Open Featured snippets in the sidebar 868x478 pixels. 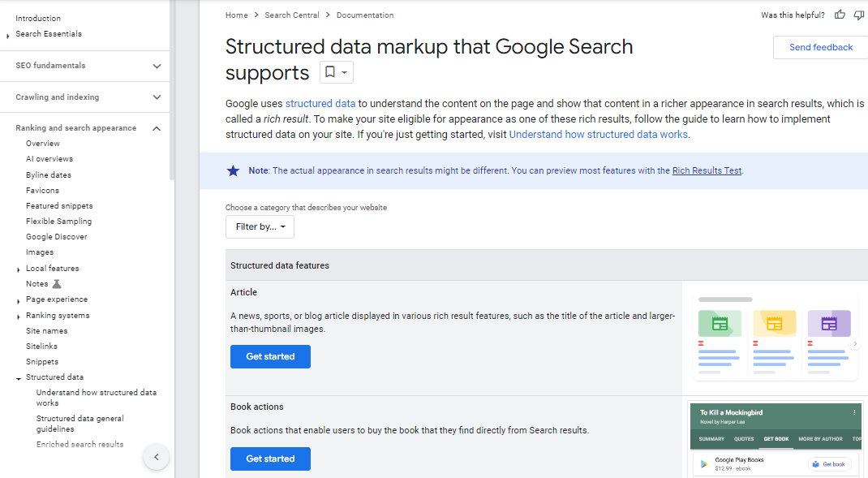59,206
